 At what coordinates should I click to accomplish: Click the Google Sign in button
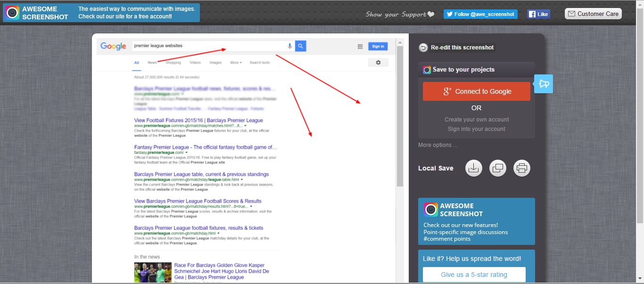(x=378, y=46)
